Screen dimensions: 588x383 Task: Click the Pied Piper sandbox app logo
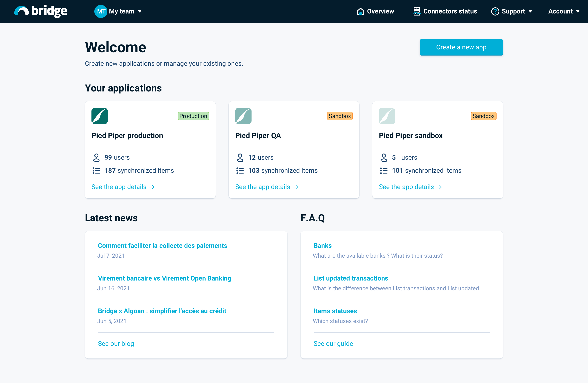387,116
